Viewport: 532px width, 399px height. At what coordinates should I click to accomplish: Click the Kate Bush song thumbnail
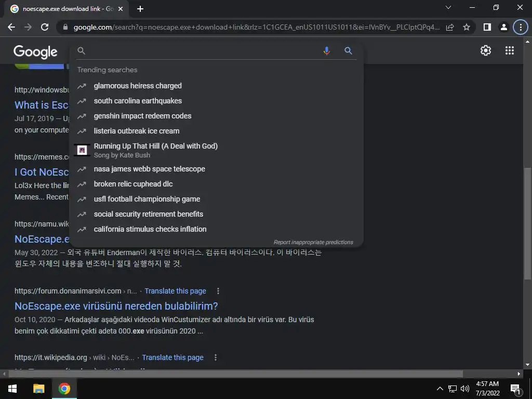click(82, 150)
